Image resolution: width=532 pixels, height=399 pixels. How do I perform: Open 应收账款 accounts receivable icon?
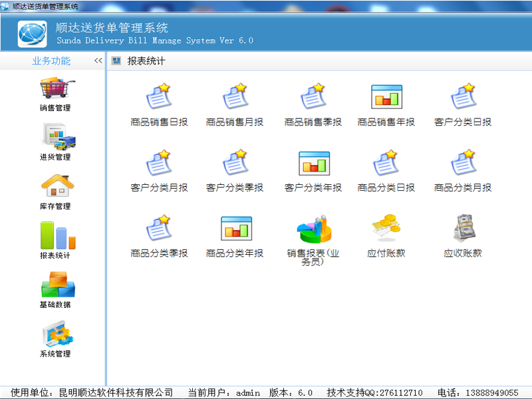coord(463,229)
